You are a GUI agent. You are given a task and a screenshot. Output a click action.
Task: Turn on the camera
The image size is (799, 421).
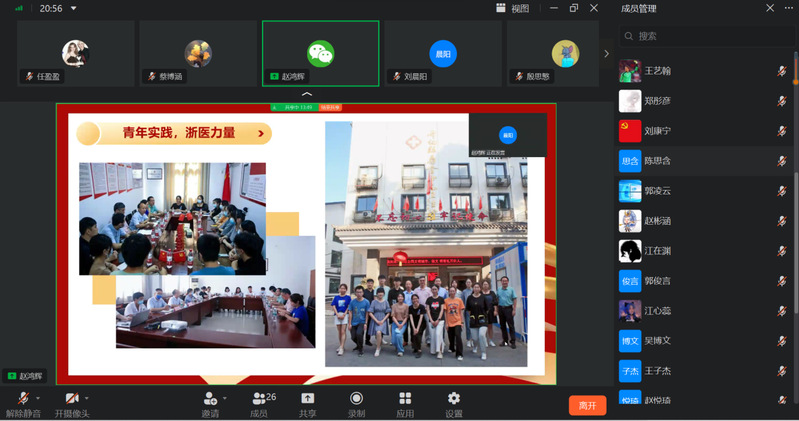(71, 399)
